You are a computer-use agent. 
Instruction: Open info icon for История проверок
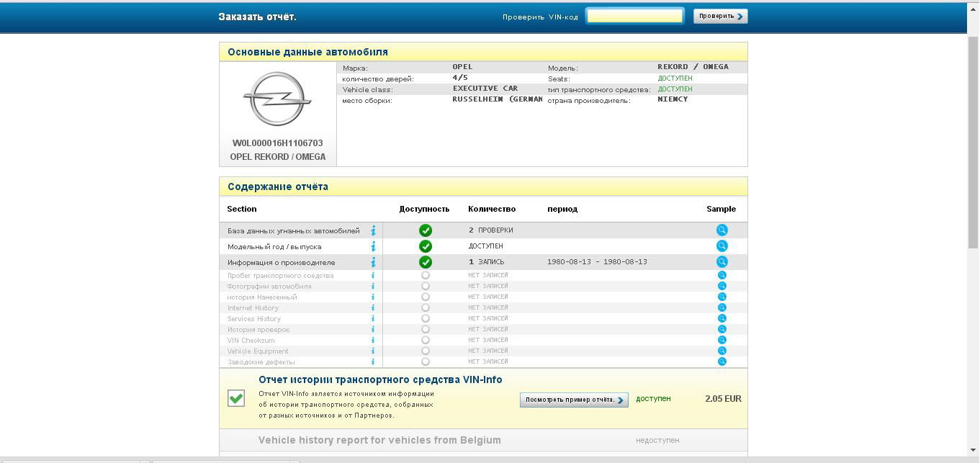pos(373,329)
